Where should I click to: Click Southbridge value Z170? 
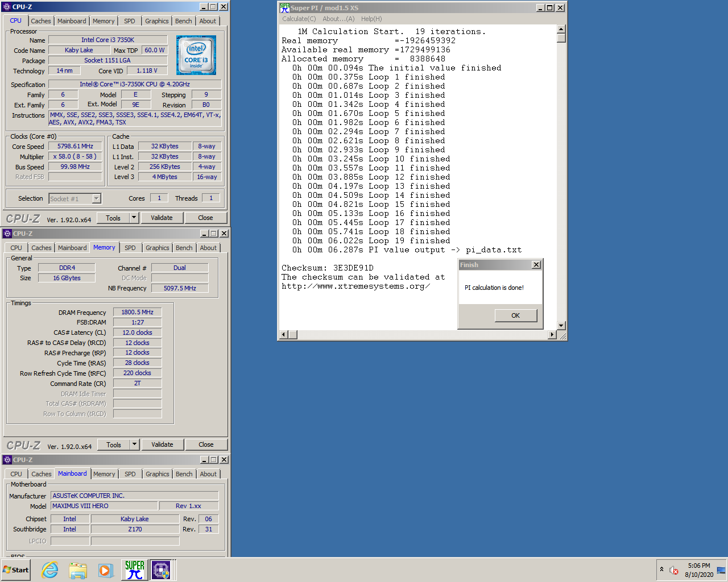(x=135, y=529)
